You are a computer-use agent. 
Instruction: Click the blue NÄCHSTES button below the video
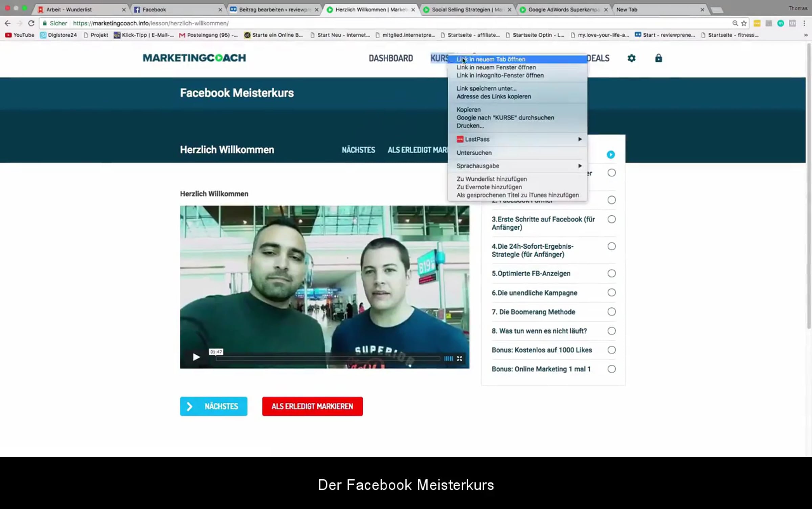(x=214, y=406)
